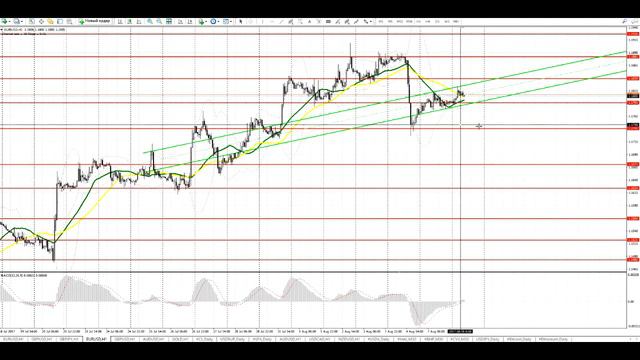Viewport: 640px width, 360px height.
Task: Switch to the MN timeframe
Action: click(456, 21)
